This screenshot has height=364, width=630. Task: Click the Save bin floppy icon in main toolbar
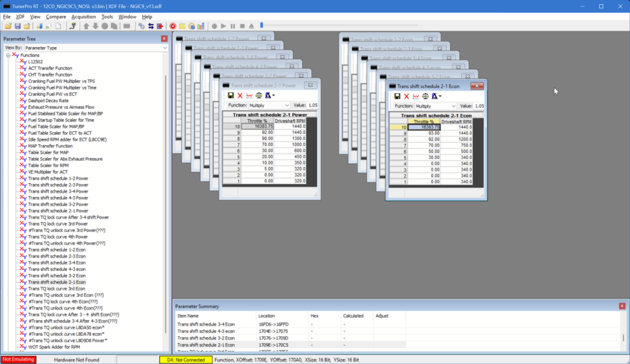coord(18,26)
